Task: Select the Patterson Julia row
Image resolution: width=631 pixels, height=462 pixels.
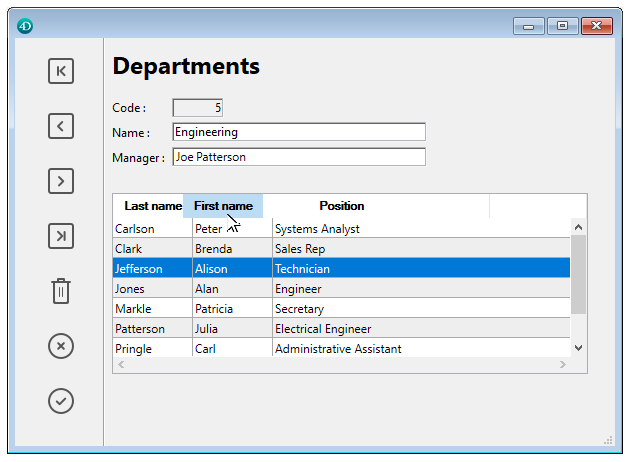Action: 340,329
